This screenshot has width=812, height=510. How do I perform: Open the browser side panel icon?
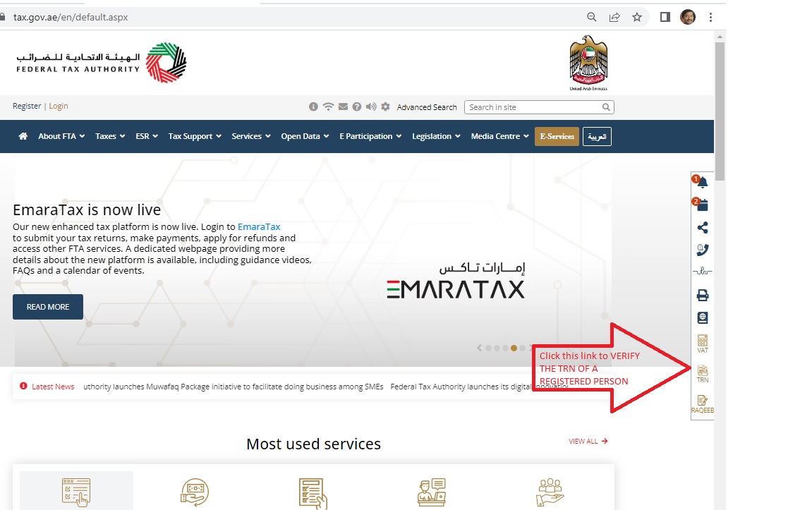click(665, 17)
